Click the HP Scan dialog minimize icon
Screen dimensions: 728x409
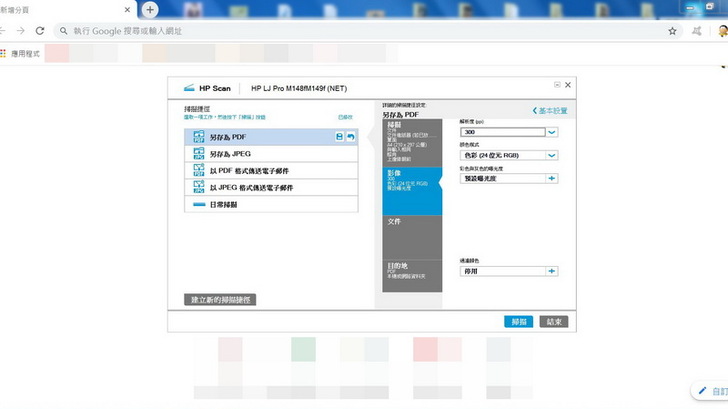point(557,84)
